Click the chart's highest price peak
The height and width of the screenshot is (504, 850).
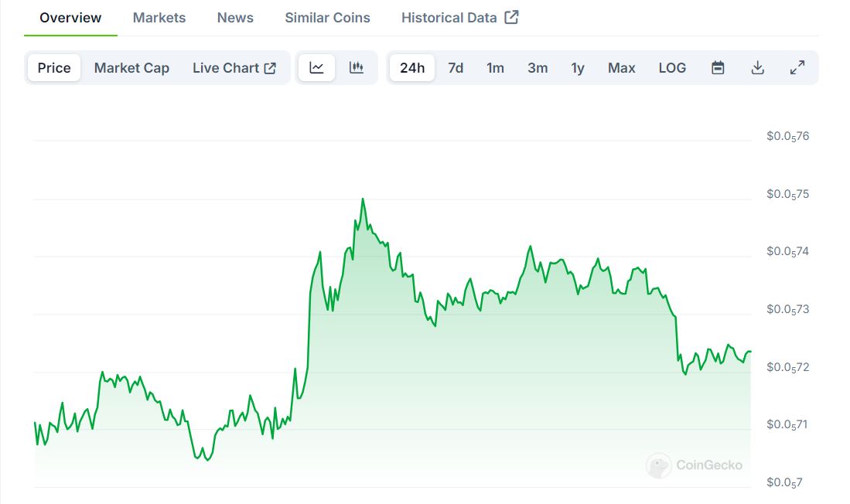[x=363, y=199]
